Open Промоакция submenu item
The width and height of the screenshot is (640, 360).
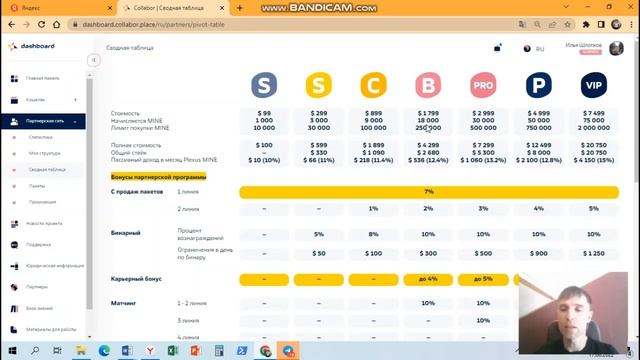pyautogui.click(x=42, y=202)
